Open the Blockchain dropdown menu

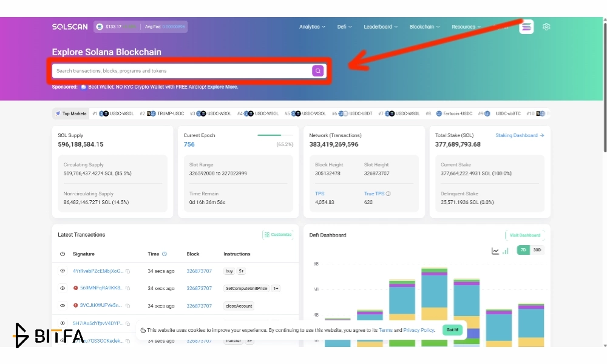[x=424, y=27]
